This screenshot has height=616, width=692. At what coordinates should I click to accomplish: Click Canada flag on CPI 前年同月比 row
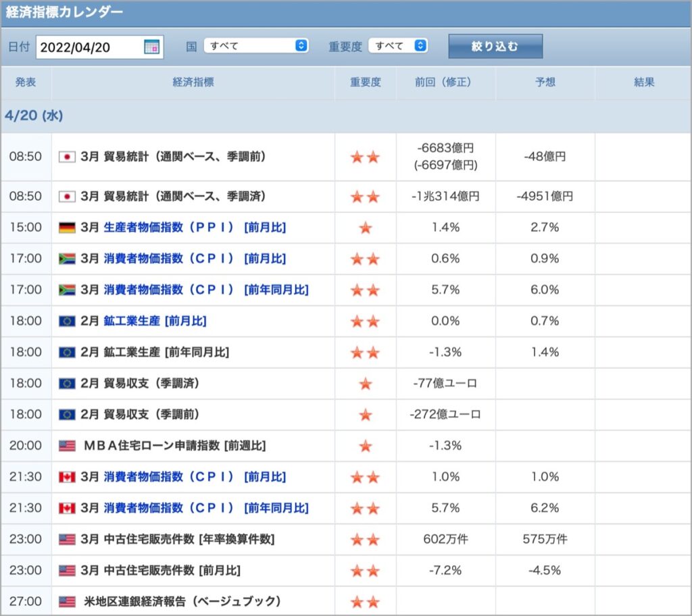point(67,509)
